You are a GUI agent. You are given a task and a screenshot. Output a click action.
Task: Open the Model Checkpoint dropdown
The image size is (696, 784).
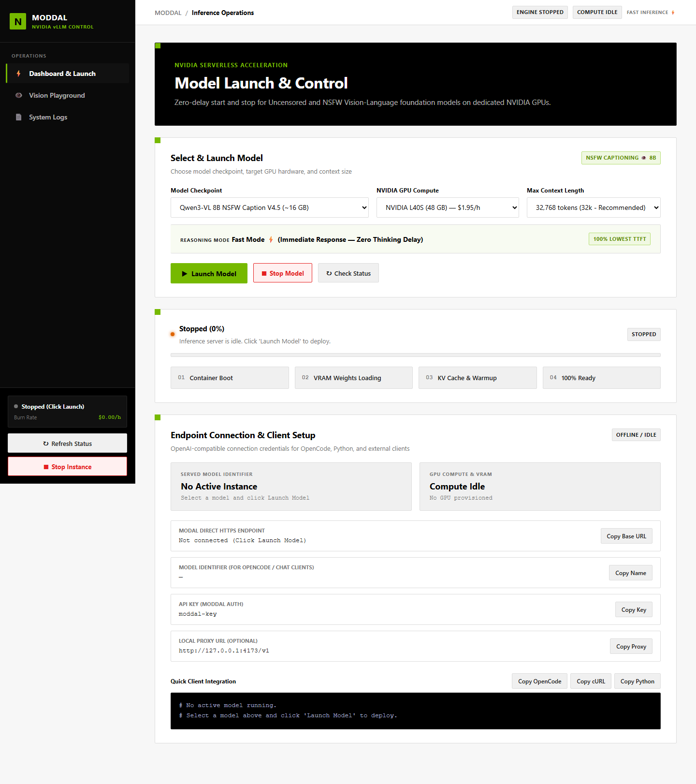point(270,207)
